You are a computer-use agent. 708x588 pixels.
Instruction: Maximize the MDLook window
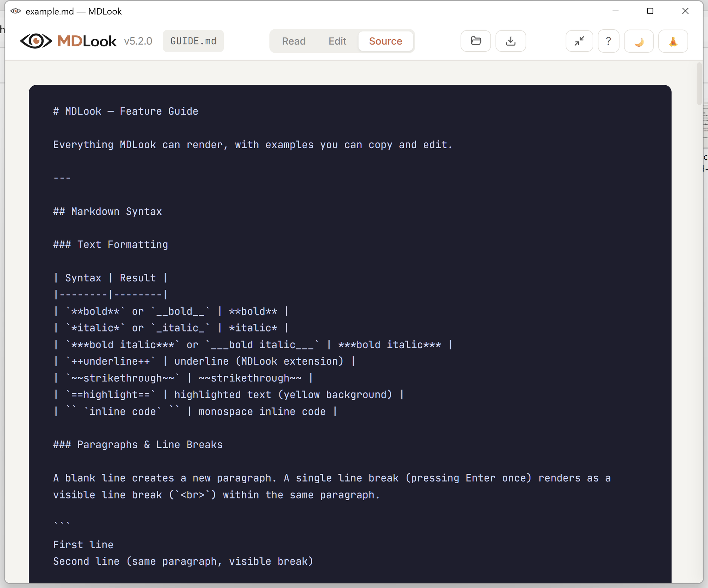pyautogui.click(x=650, y=11)
